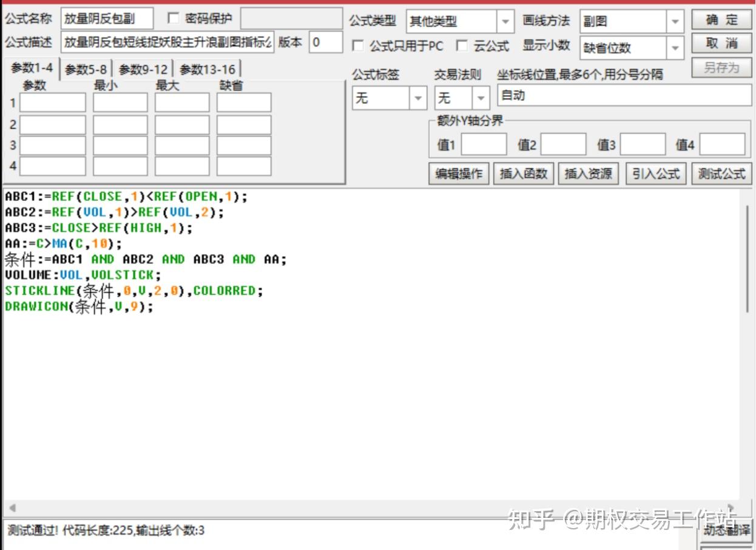Click row 4 参数 name field
Image resolution: width=756 pixels, height=550 pixels.
[x=53, y=166]
